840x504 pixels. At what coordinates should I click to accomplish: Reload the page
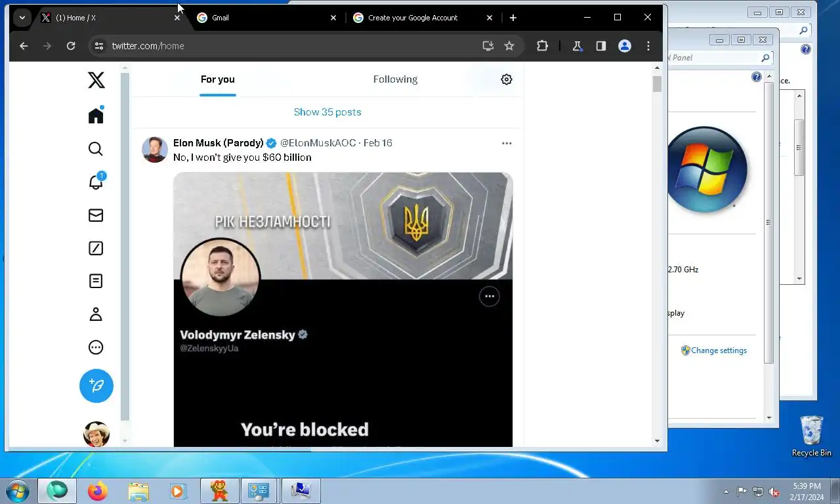[71, 46]
